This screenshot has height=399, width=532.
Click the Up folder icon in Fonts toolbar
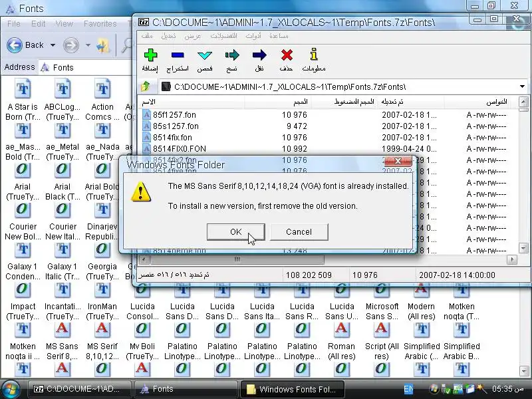104,45
